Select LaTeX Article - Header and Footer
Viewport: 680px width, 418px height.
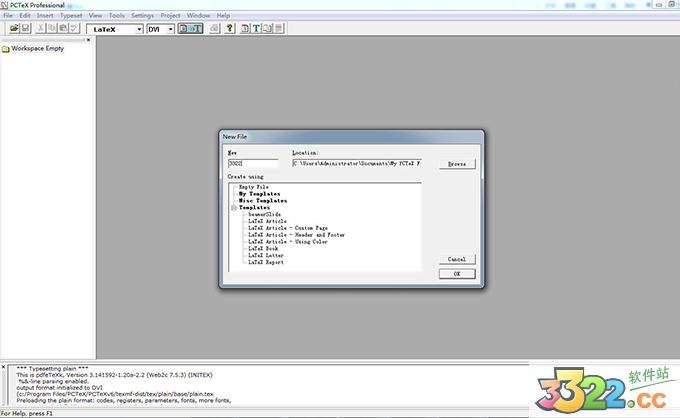297,235
